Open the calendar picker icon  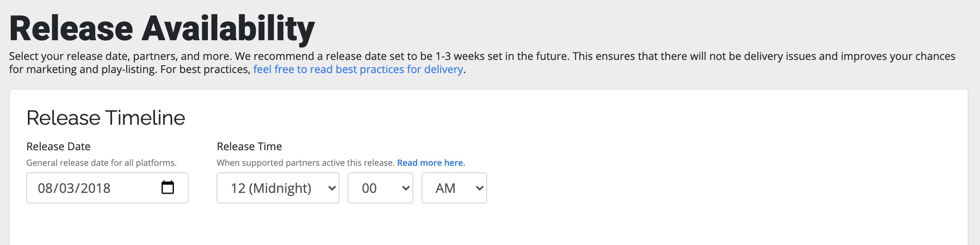point(168,188)
